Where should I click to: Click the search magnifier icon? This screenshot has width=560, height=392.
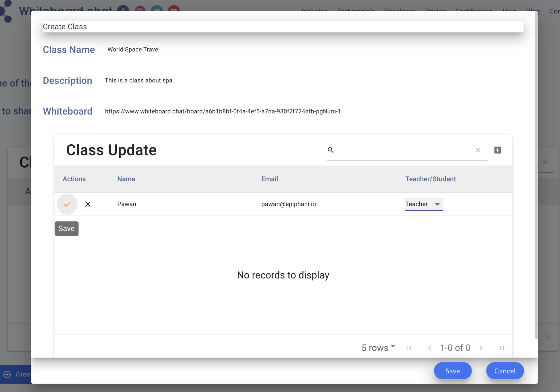click(330, 150)
